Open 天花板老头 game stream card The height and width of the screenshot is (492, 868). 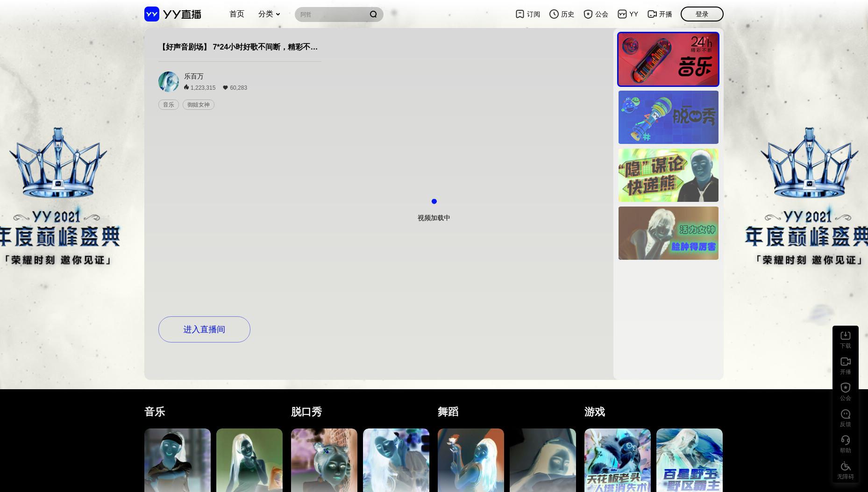point(618,460)
